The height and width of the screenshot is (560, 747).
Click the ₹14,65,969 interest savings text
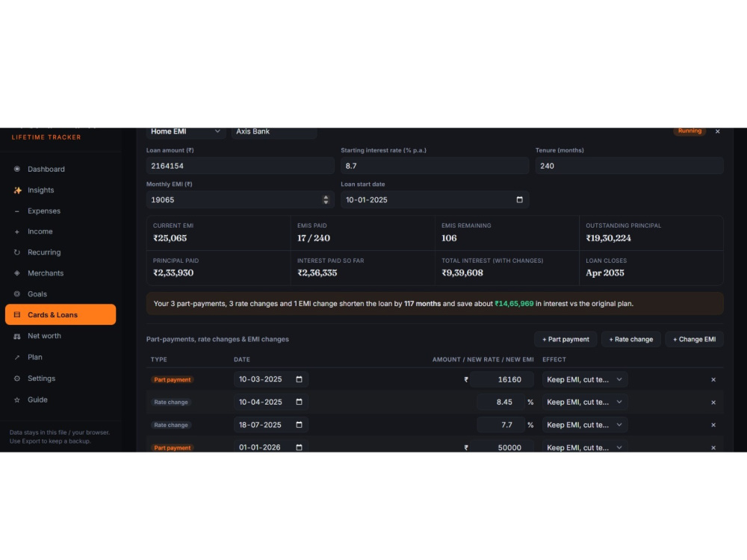click(x=514, y=303)
